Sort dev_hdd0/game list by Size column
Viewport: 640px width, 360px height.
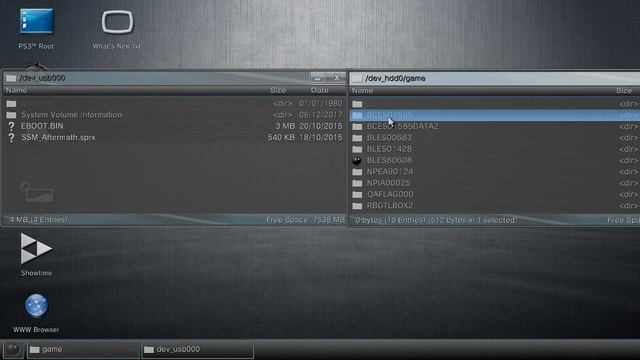click(624, 91)
